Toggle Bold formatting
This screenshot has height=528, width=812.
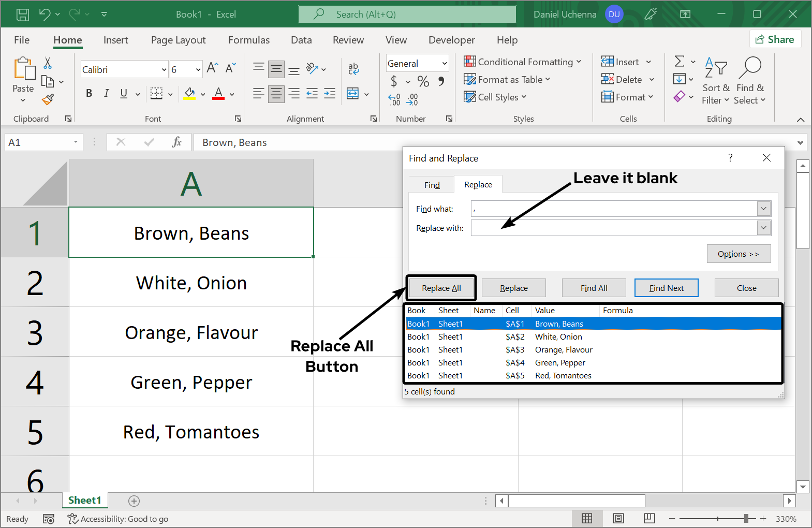click(89, 93)
